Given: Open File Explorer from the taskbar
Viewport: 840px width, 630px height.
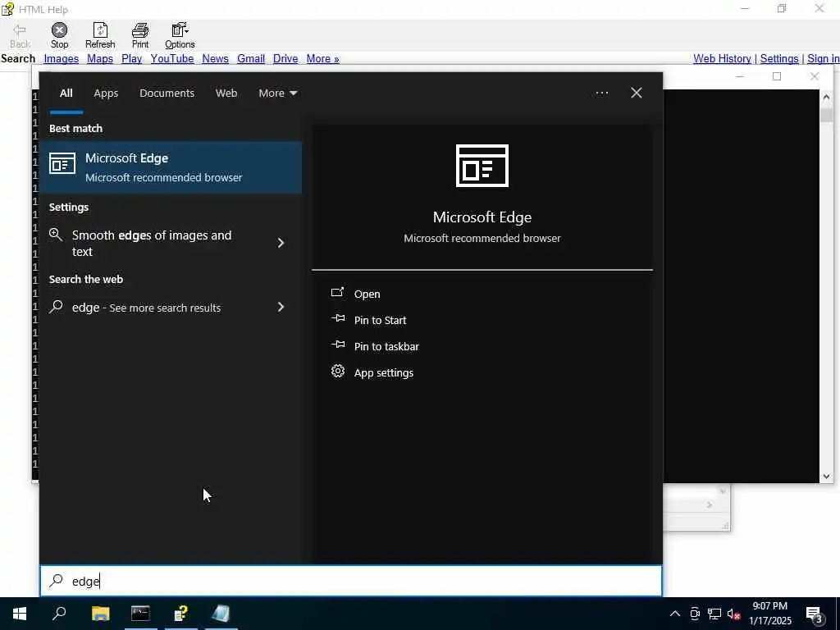Looking at the screenshot, I should [100, 614].
